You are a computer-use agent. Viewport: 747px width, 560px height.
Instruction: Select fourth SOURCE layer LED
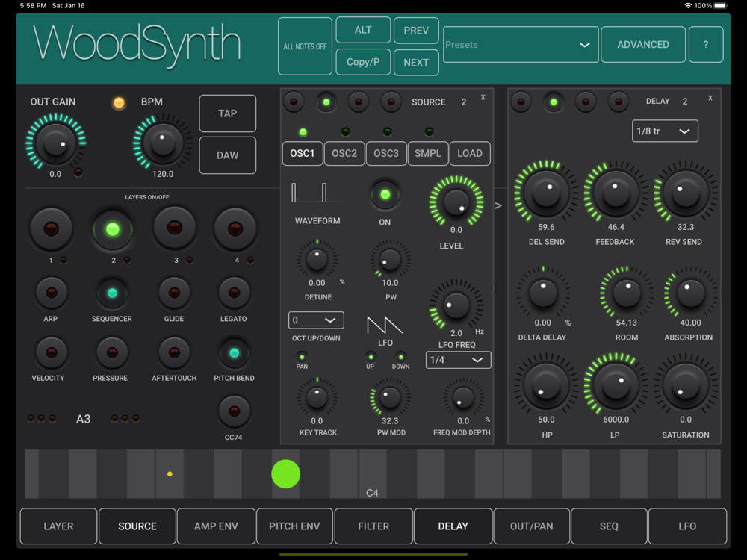point(391,102)
